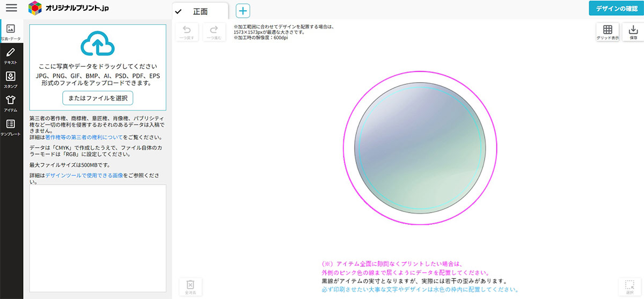644x299 pixels.
Task: Click the 加工時の解像度：600dpi note
Action: tap(260, 38)
